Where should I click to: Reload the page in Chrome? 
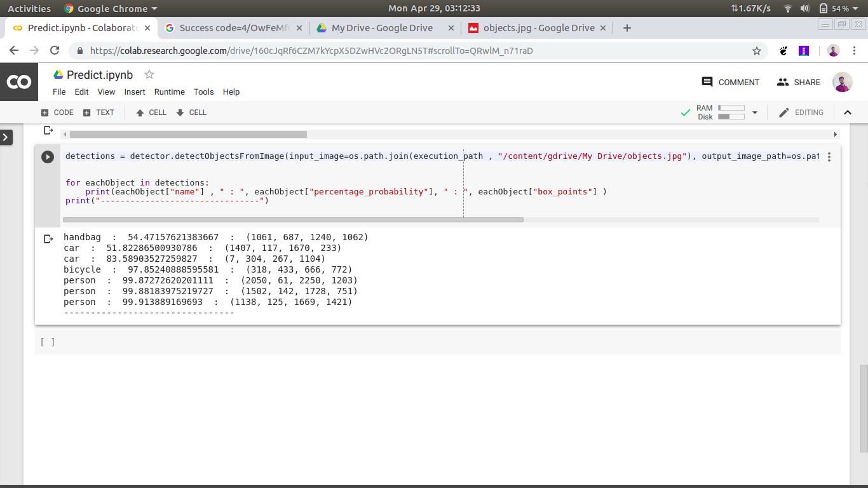click(x=55, y=51)
